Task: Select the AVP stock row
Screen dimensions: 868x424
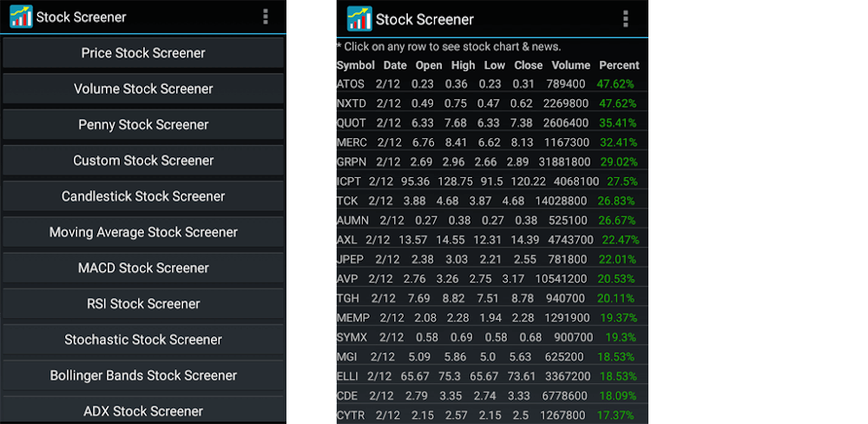Action: tap(492, 279)
